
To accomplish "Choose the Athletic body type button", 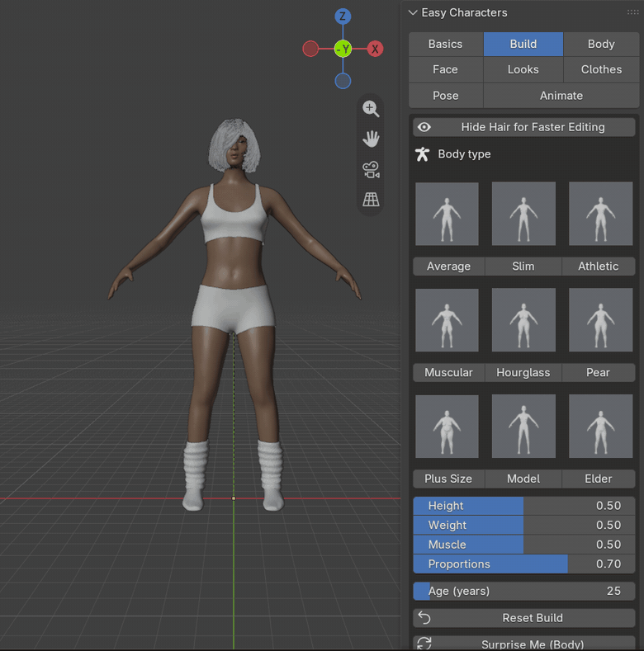I will coord(599,267).
